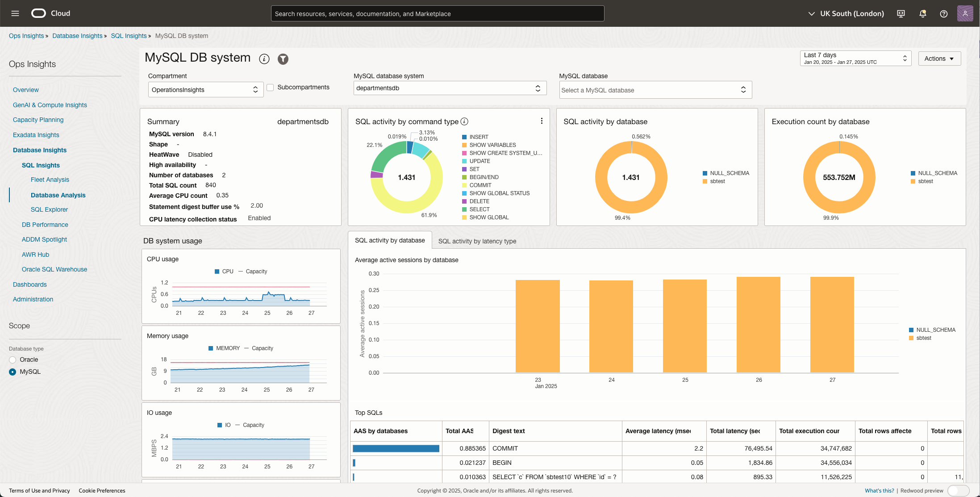Screen dimensions: 980x497
Task: Click the info icon on SQL activity by command type
Action: (x=465, y=121)
